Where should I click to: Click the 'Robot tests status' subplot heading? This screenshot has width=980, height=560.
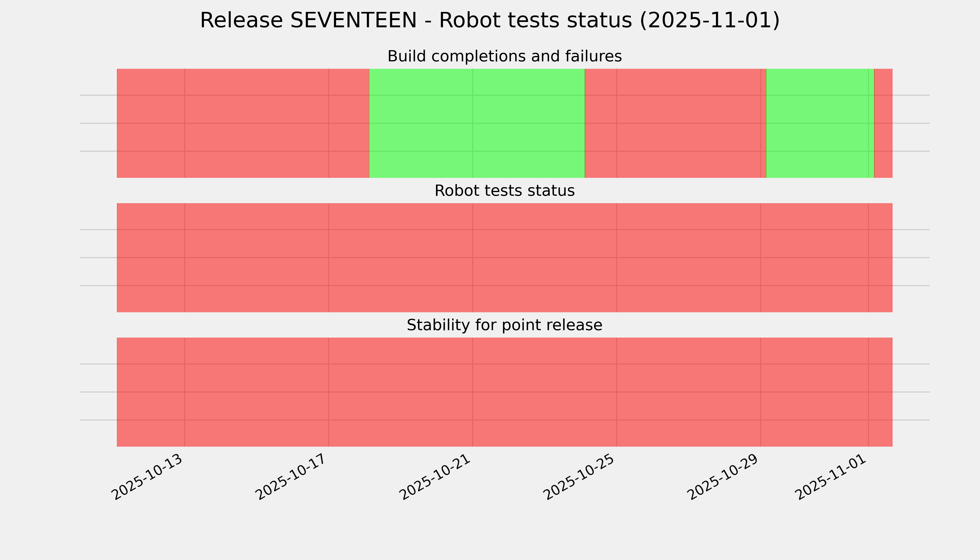coord(504,191)
